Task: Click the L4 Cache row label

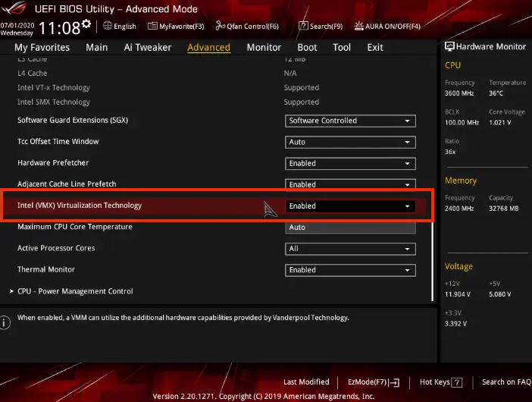Action: (33, 74)
